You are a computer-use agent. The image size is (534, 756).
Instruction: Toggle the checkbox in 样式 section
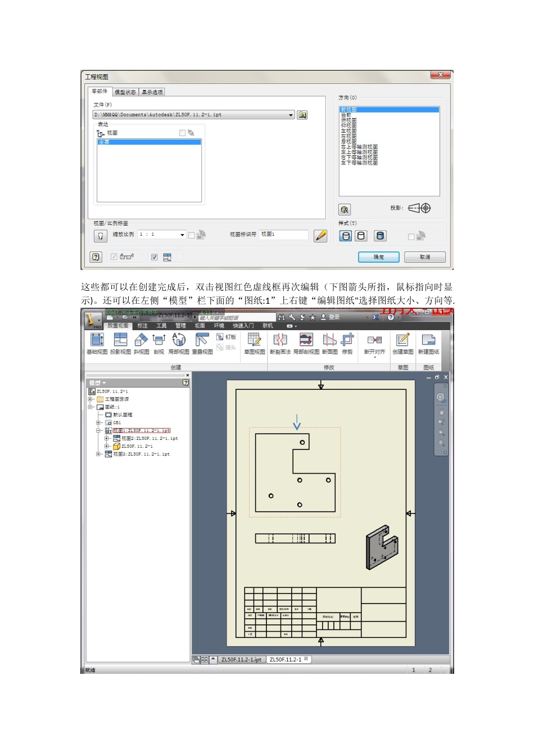coord(411,236)
